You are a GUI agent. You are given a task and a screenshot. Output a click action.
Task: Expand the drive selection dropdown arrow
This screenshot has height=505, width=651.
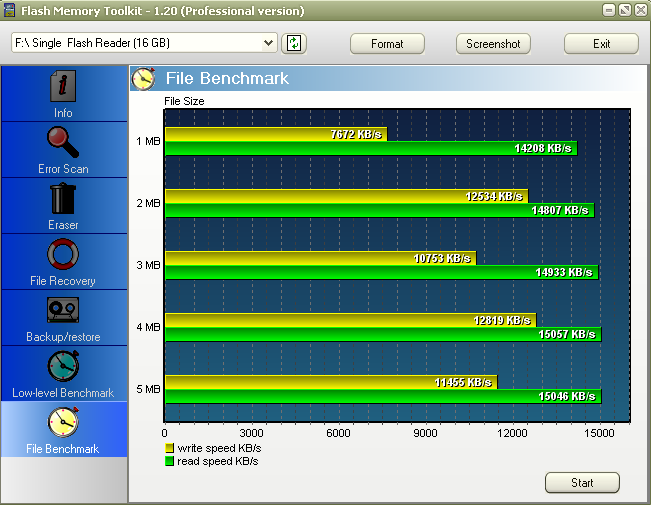pyautogui.click(x=269, y=43)
